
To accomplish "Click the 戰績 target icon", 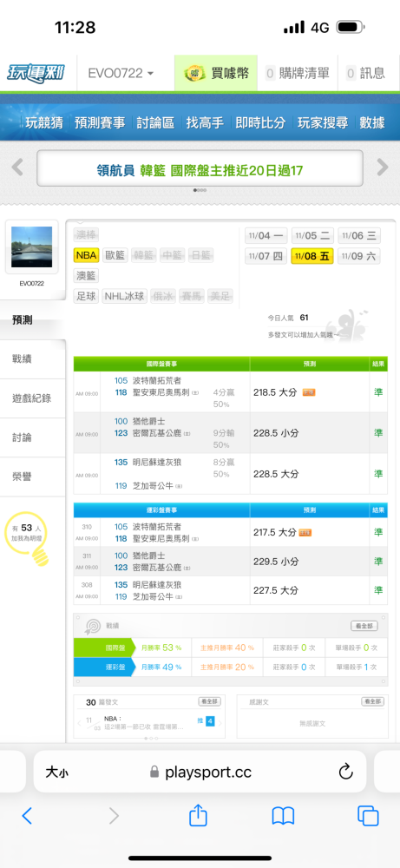I will (92, 626).
